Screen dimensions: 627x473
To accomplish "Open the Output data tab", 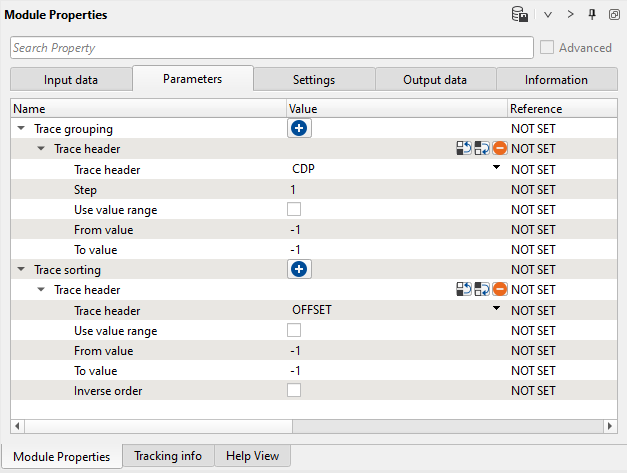I will (435, 80).
